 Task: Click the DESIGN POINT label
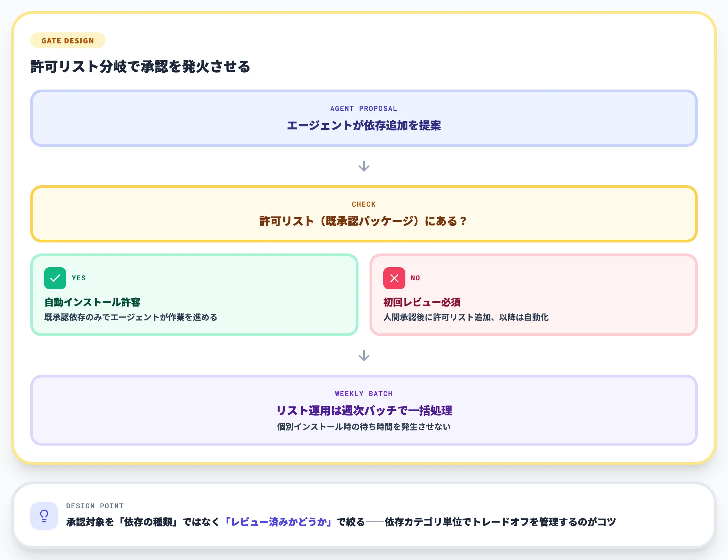coord(95,506)
